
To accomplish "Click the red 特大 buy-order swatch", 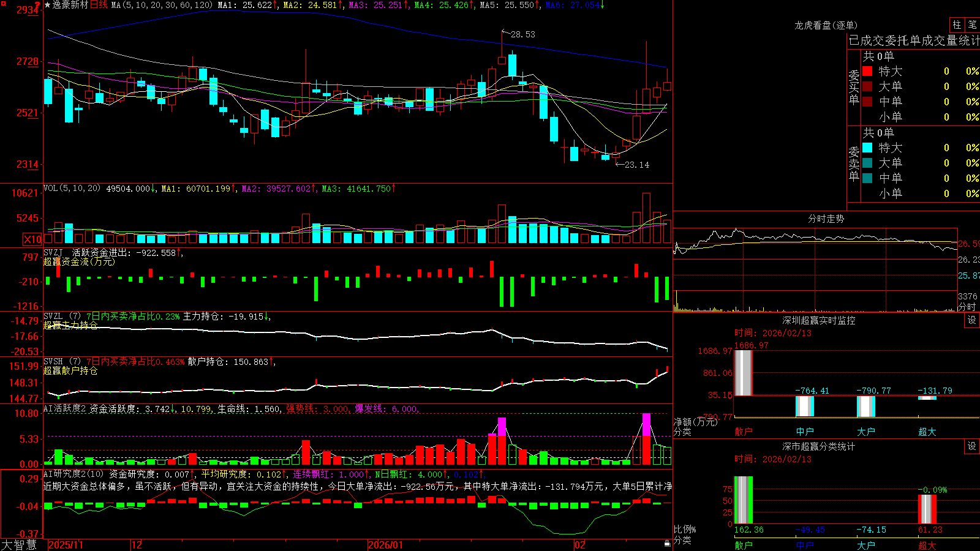I will pyautogui.click(x=867, y=71).
